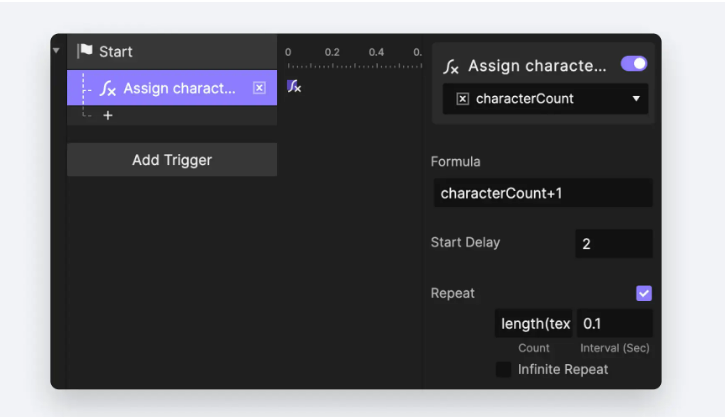Click the Formula field with characterCount+1
Image resolution: width=725 pixels, height=417 pixels.
pos(543,193)
